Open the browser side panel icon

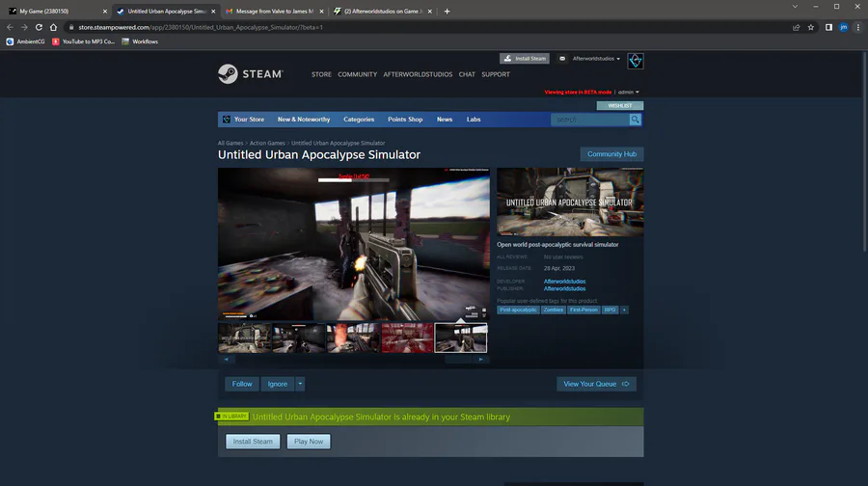tap(828, 27)
